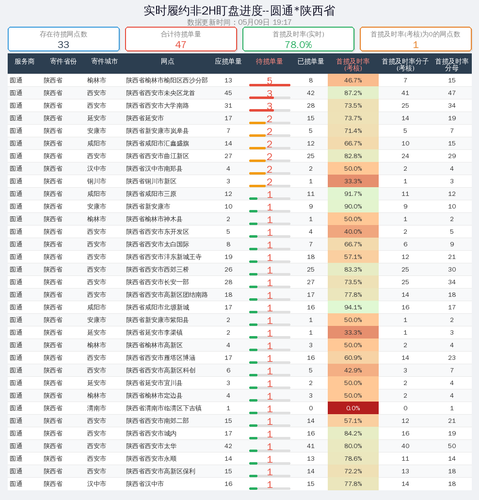The image size is (479, 500).
Task: Select network 陕西省西安市雁塔区博涵
Action: click(160, 358)
